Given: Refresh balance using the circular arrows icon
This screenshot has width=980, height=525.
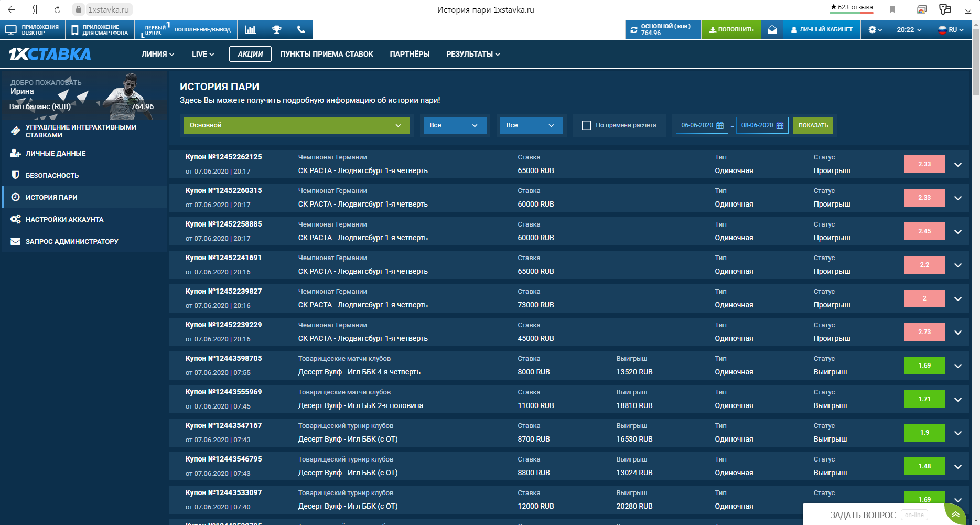Looking at the screenshot, I should [x=634, y=30].
